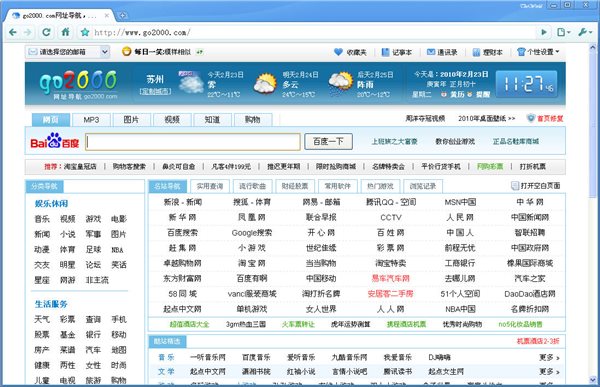
Task: Focus the Baidu search input box
Action: 193,142
